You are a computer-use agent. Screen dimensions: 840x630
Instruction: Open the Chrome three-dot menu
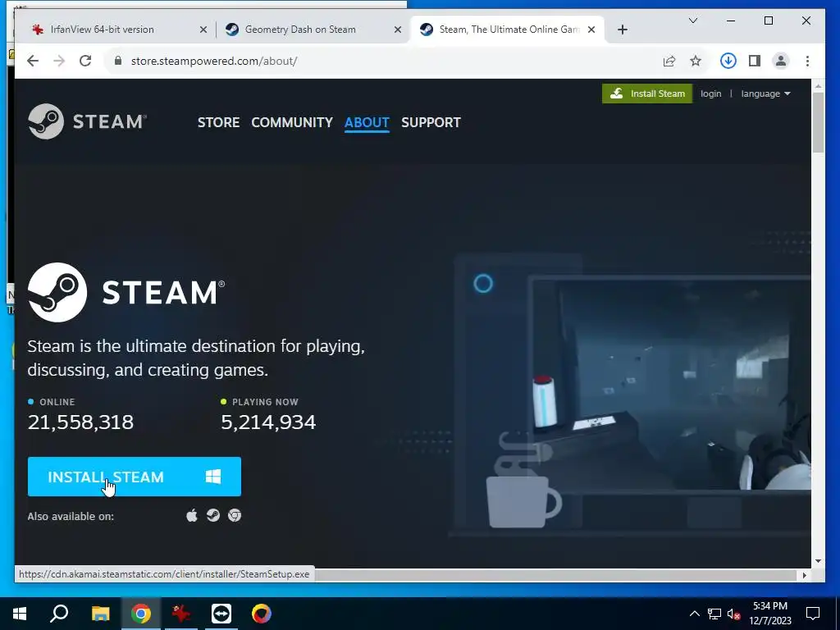tap(807, 61)
